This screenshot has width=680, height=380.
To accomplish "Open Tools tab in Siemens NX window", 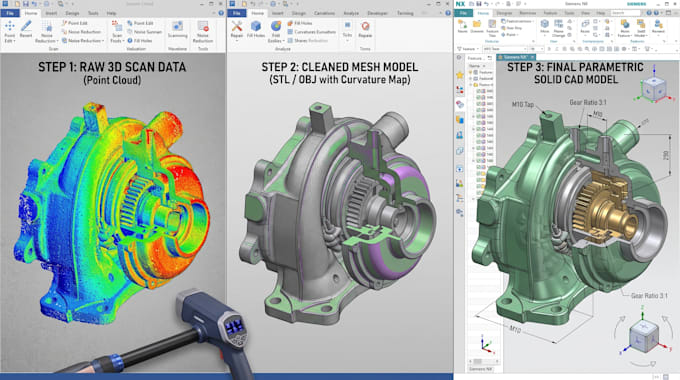I will click(569, 13).
